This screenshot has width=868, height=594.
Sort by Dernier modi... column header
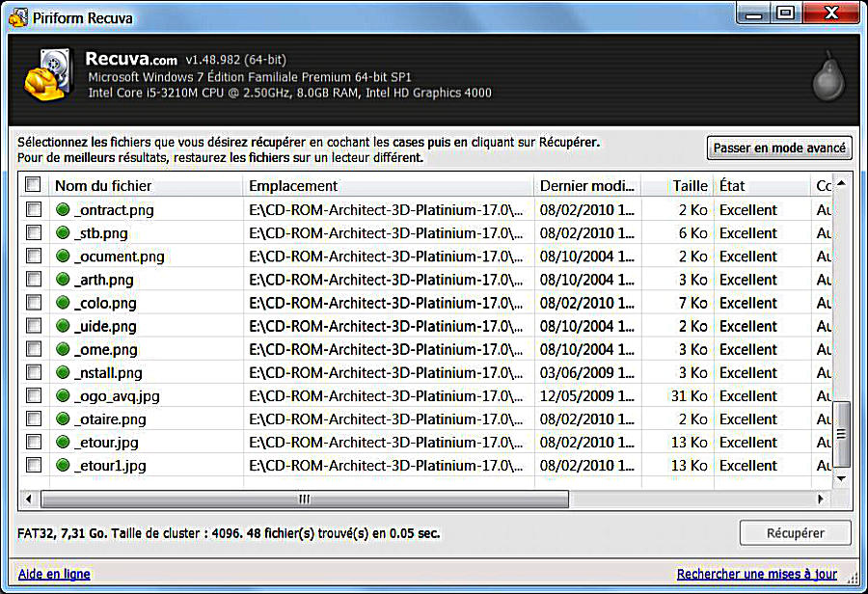pos(587,186)
